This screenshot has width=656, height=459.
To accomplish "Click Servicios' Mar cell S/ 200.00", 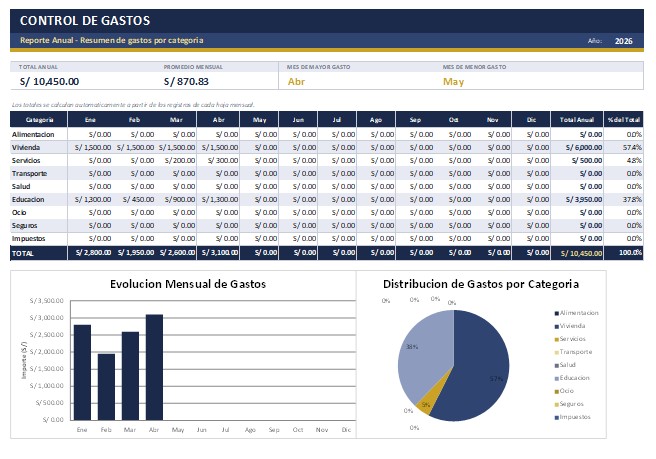I will 179,160.
